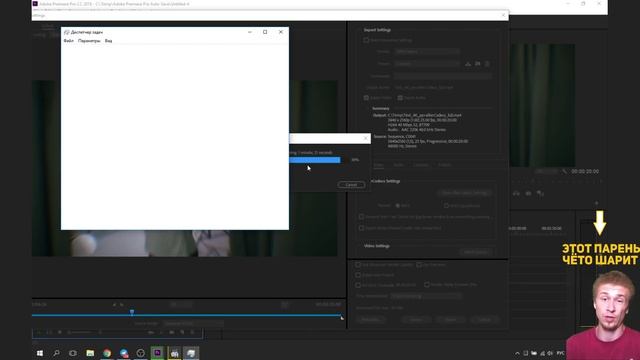Toggle the Export Audio checkbox
Viewport: 640px width, 360px height.
pyautogui.click(x=400, y=98)
